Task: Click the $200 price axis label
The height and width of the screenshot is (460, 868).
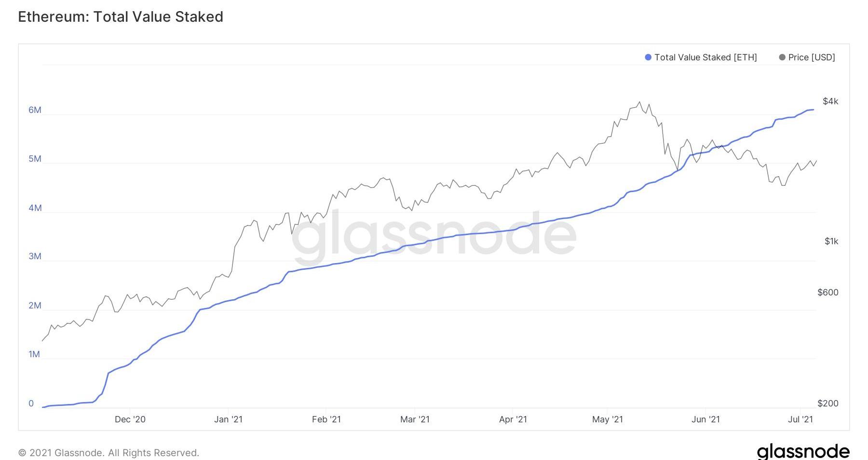Action: click(x=828, y=404)
